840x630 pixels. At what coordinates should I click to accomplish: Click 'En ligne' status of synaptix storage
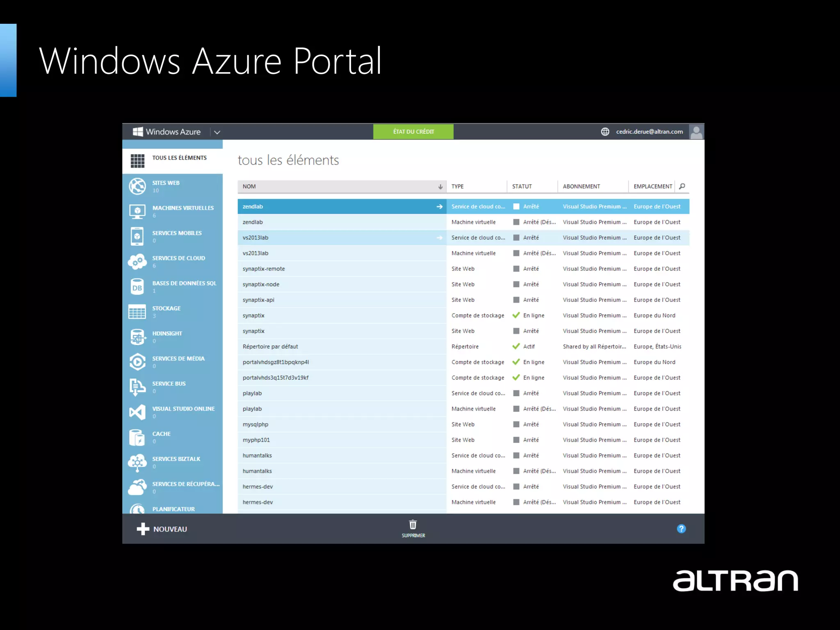point(534,315)
